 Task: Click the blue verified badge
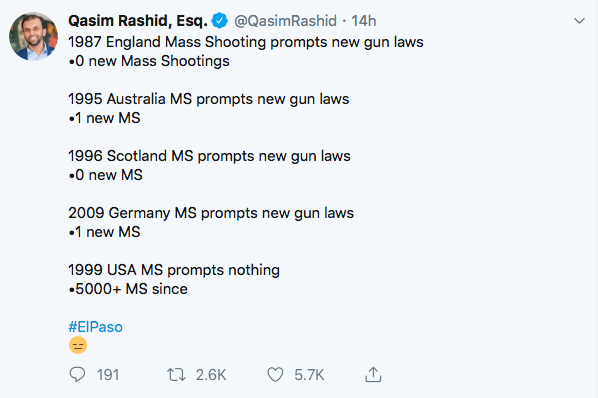point(220,21)
